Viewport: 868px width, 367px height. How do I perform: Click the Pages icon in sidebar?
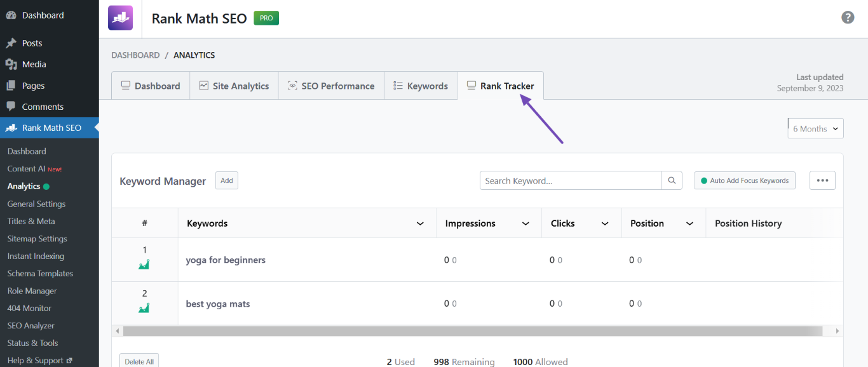(11, 86)
